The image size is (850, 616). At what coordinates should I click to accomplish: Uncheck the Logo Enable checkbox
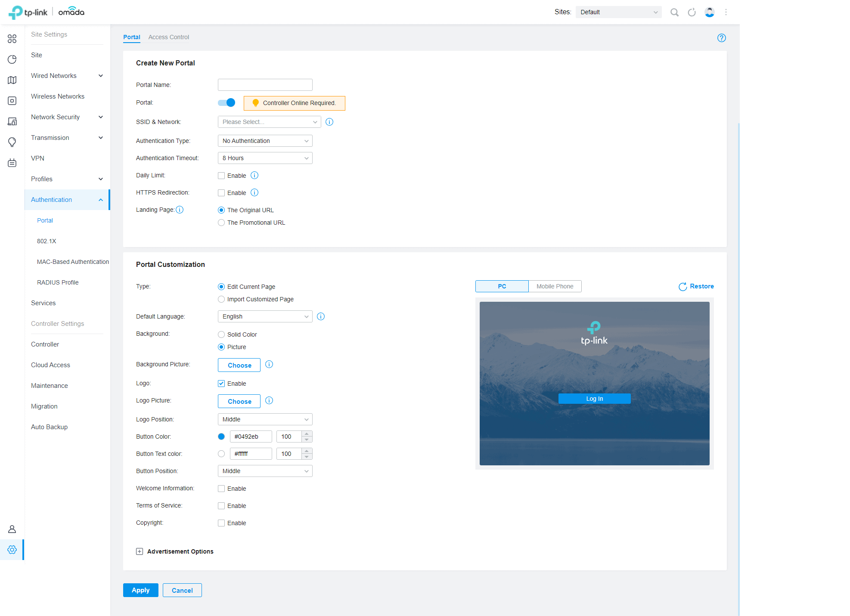[x=221, y=384]
